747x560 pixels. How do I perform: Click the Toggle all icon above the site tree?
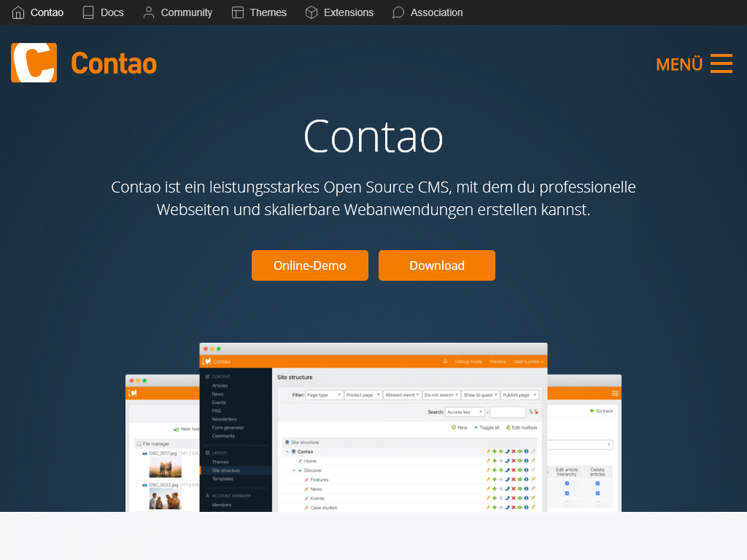pyautogui.click(x=476, y=427)
